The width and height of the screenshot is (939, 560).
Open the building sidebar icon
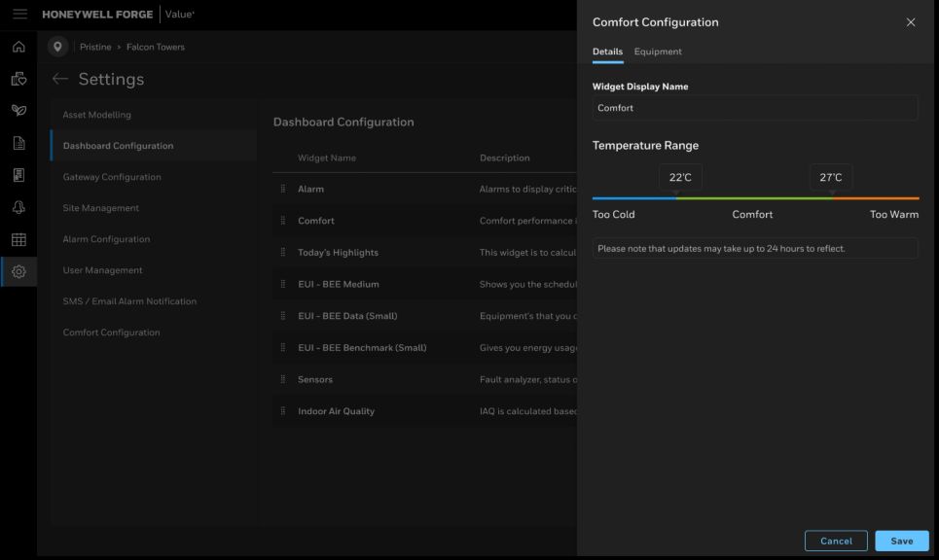click(x=18, y=175)
